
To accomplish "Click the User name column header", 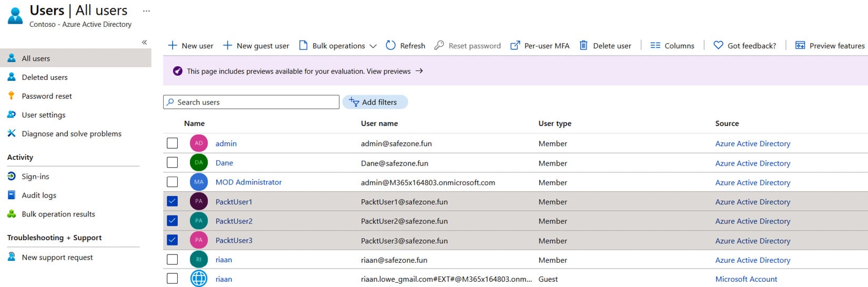I will pos(379,124).
